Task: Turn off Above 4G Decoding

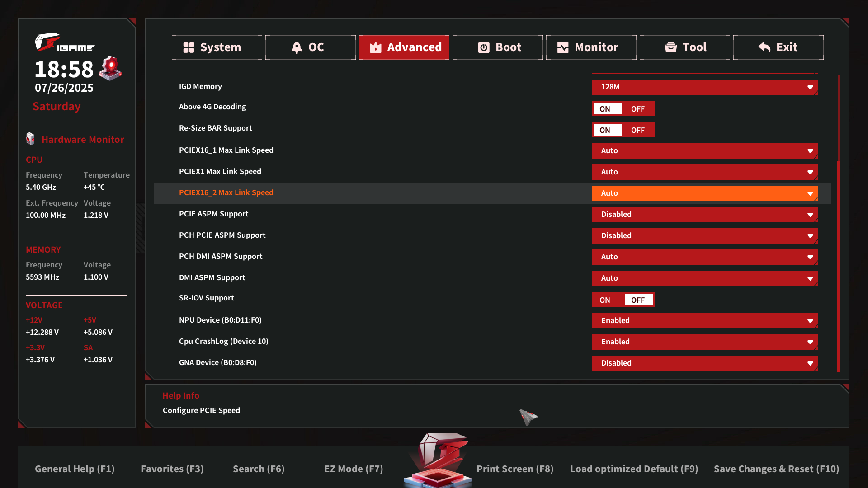Action: pos(637,109)
